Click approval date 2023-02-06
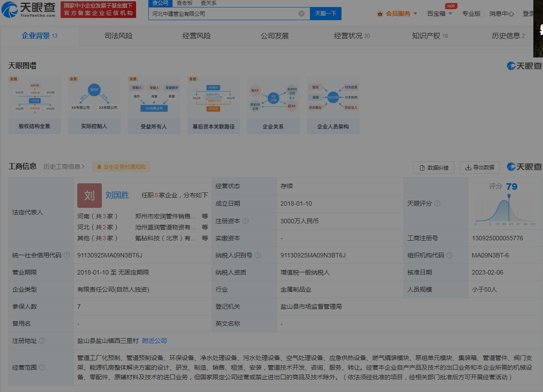Screen dimensions: 543x392 [x=487, y=272]
